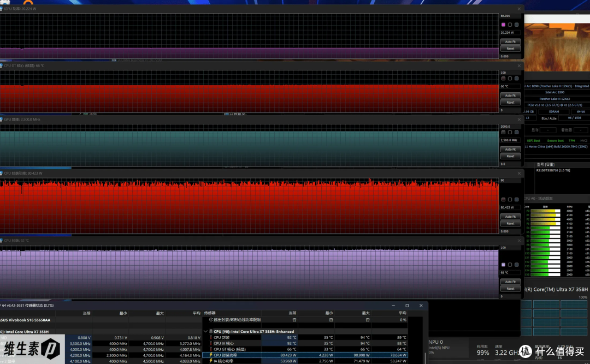Reset the CPU GT core temperature graph
590x364 pixels.
510,102
